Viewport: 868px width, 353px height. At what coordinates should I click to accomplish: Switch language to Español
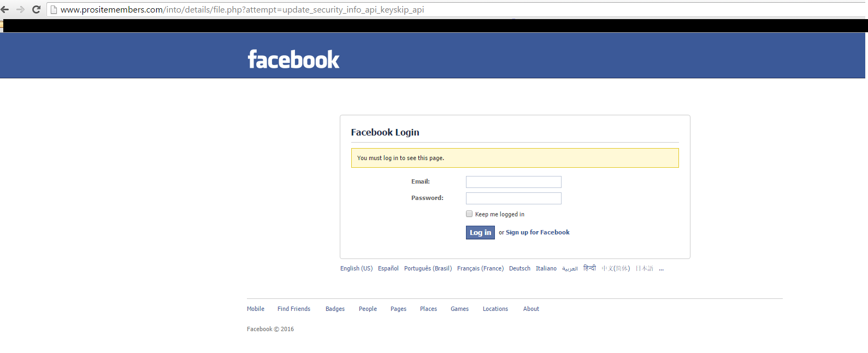pyautogui.click(x=388, y=268)
